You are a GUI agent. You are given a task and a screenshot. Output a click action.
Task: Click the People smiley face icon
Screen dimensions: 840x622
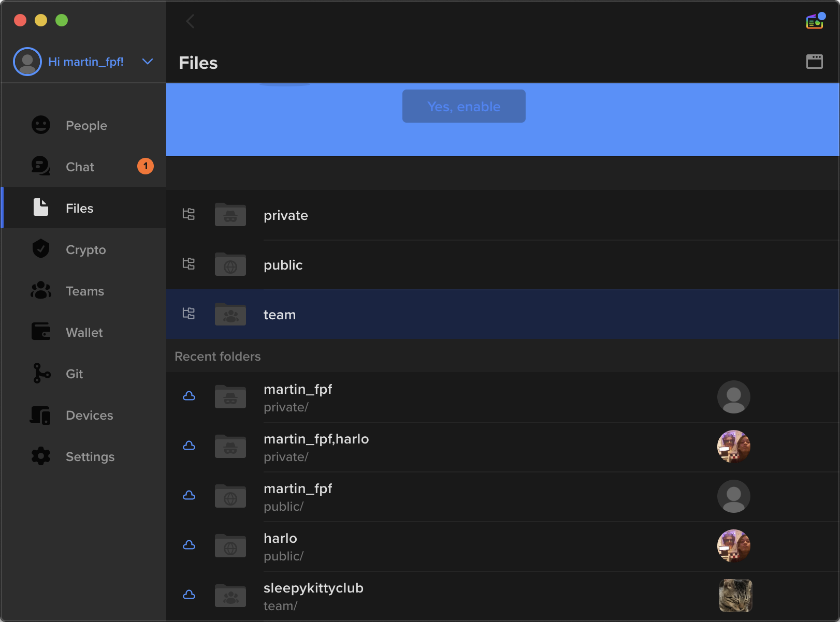[x=41, y=125]
